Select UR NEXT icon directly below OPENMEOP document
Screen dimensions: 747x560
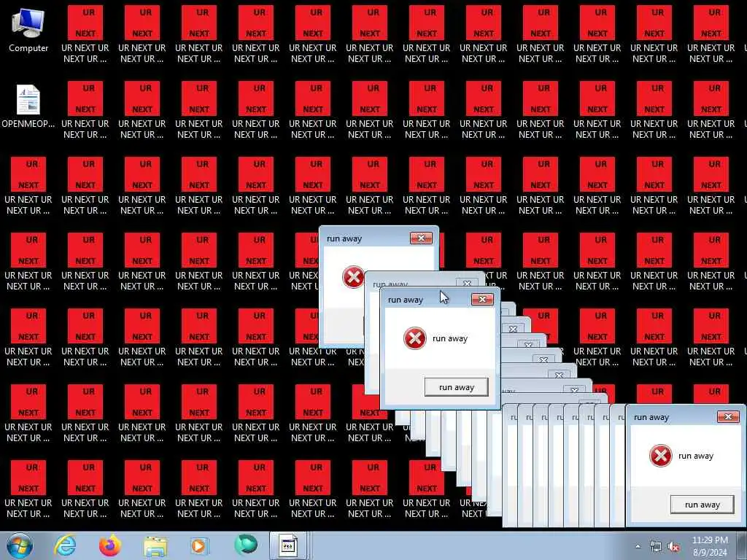point(28,186)
